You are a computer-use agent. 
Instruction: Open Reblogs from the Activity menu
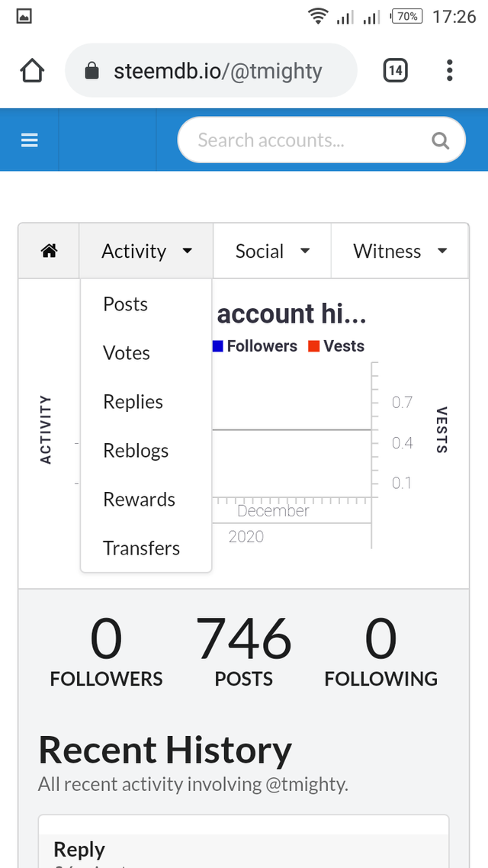(x=136, y=451)
